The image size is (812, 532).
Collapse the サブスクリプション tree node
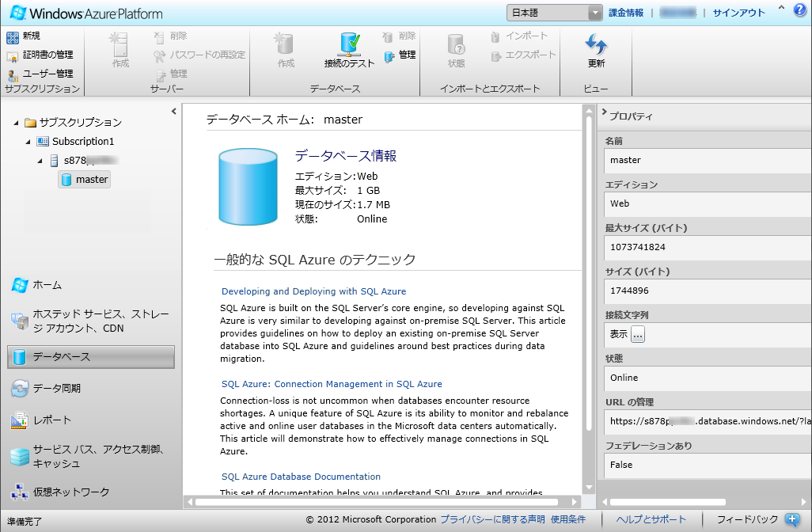(x=16, y=123)
